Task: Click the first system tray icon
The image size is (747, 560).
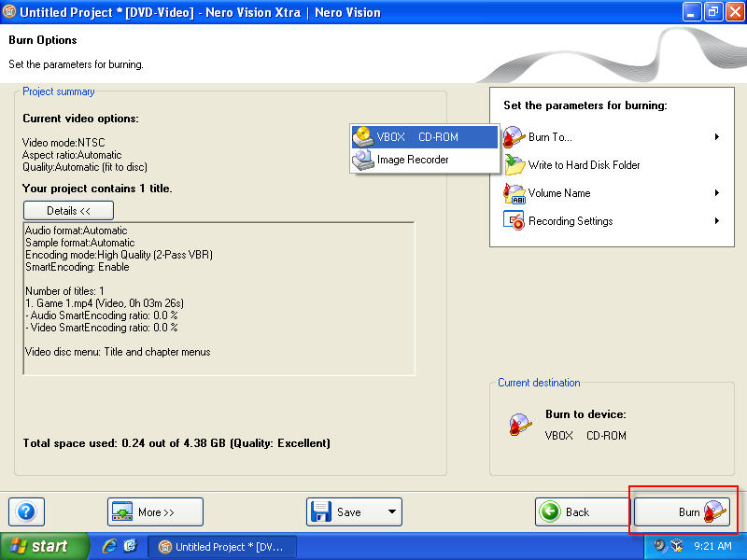Action: 660,546
